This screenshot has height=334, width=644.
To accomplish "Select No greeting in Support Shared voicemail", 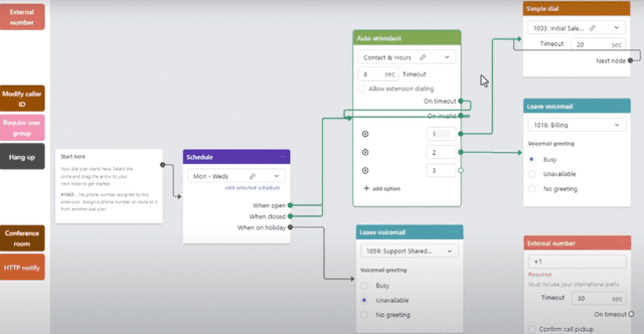I will pyautogui.click(x=364, y=315).
